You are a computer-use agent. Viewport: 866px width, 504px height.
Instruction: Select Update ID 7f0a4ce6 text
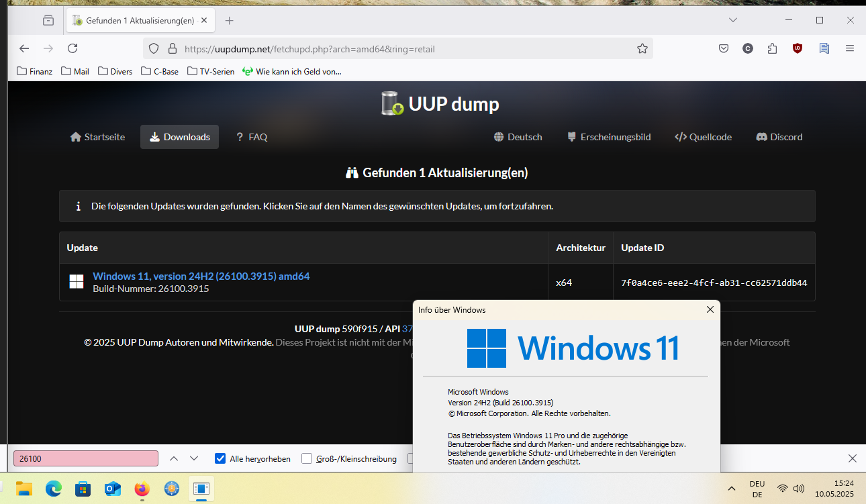[x=714, y=283]
